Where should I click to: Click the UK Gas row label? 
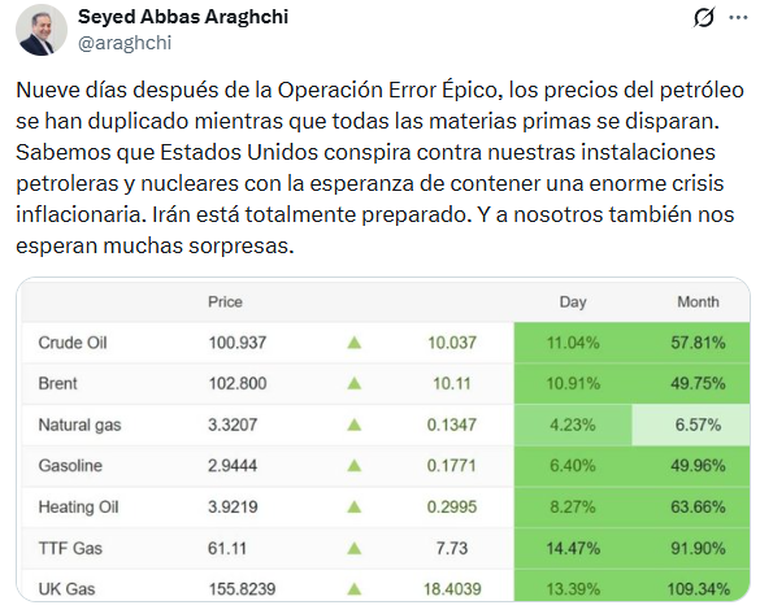tap(66, 589)
